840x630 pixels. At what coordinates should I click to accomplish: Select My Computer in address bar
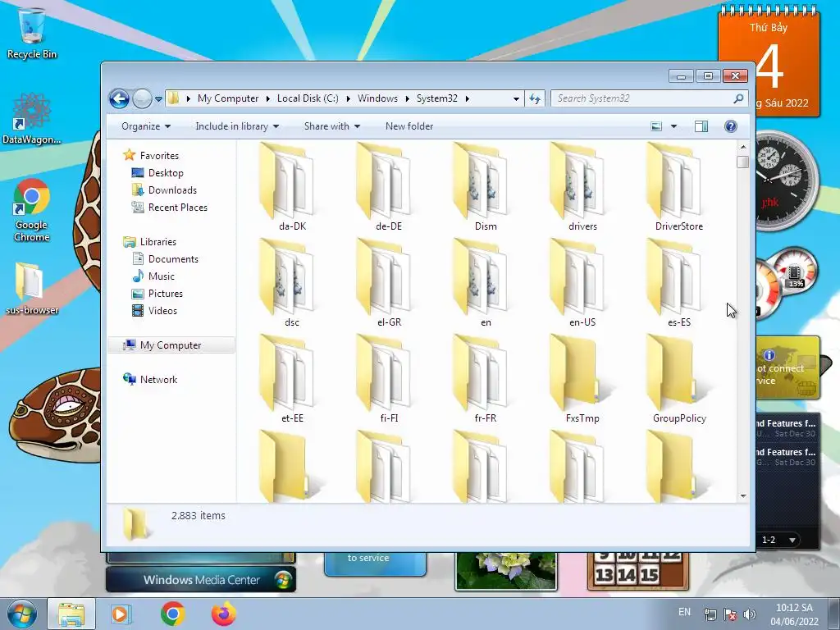tap(228, 98)
